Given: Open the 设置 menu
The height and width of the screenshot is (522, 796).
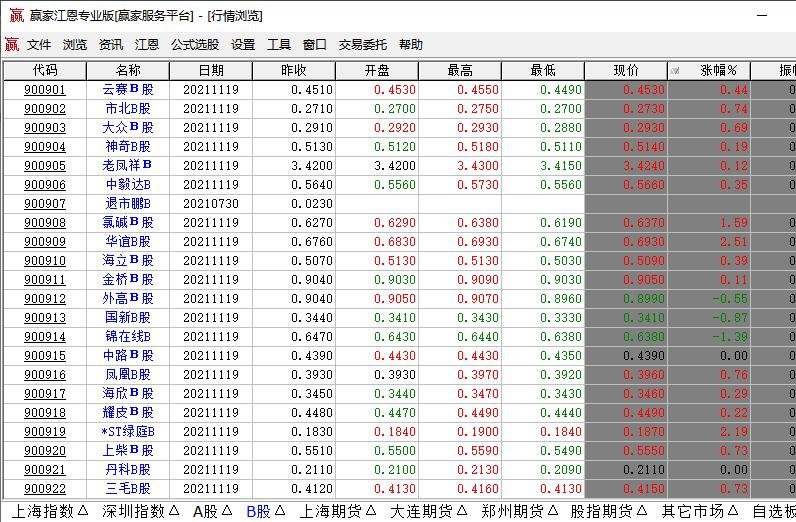Looking at the screenshot, I should [x=243, y=45].
